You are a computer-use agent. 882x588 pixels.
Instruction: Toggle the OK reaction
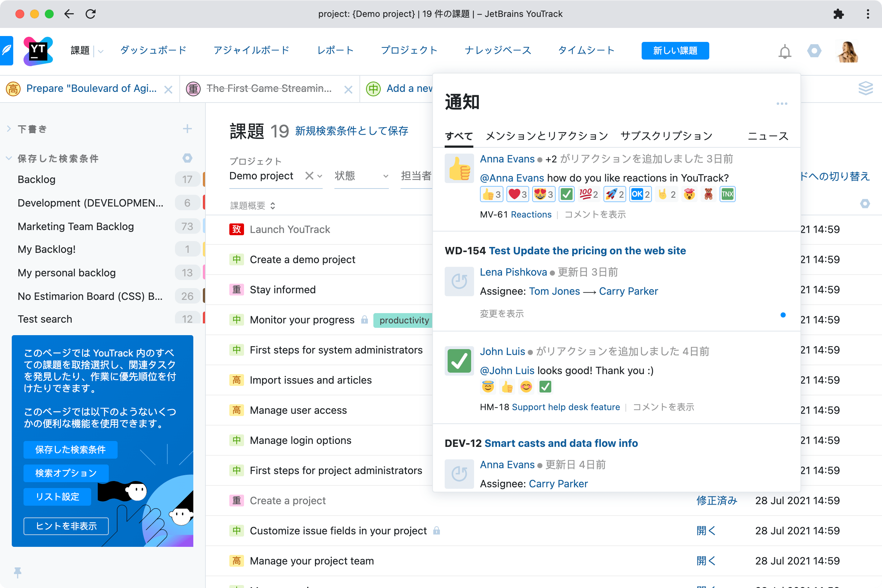(x=641, y=194)
